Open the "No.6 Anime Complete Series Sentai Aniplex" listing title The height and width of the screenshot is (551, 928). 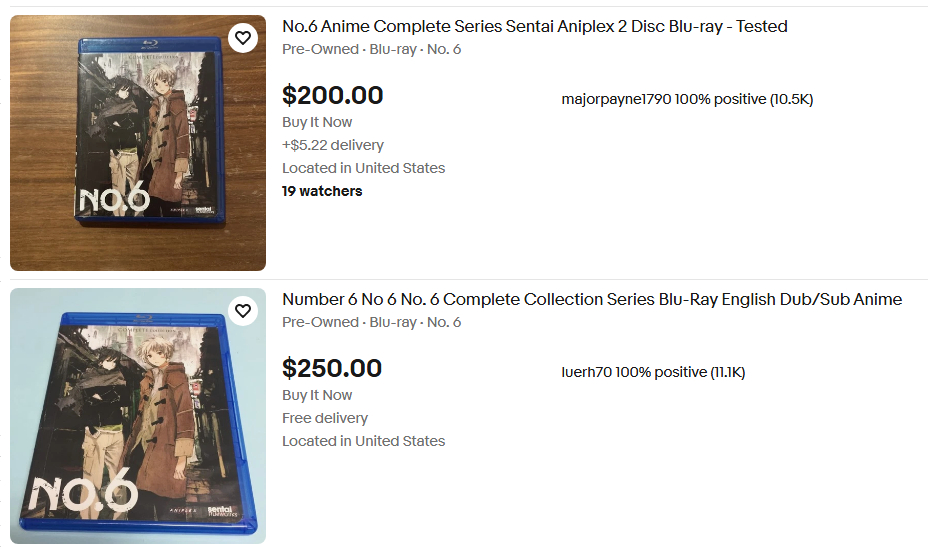click(534, 27)
